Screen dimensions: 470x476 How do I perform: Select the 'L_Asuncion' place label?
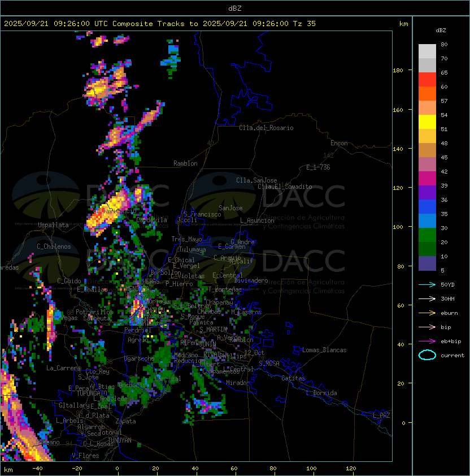257,220
